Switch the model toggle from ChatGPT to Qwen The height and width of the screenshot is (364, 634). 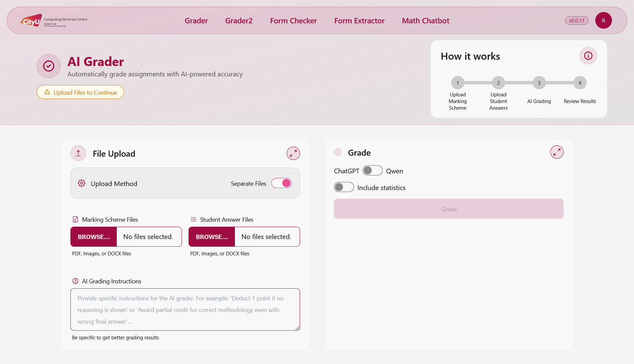(x=372, y=170)
